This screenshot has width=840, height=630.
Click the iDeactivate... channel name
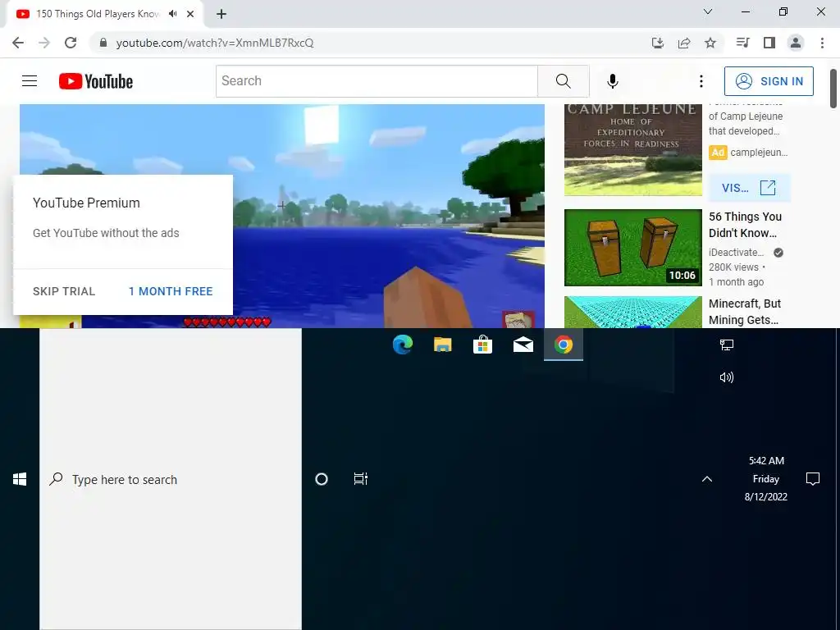[736, 253]
